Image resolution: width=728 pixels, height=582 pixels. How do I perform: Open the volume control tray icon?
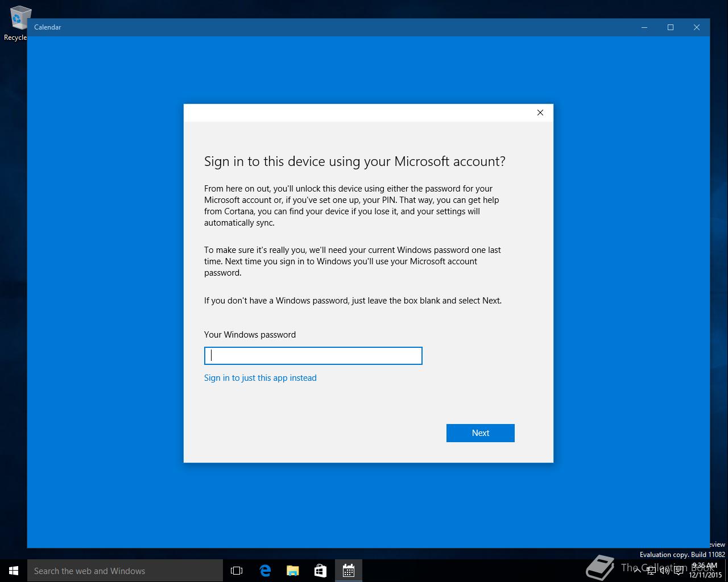(x=665, y=570)
